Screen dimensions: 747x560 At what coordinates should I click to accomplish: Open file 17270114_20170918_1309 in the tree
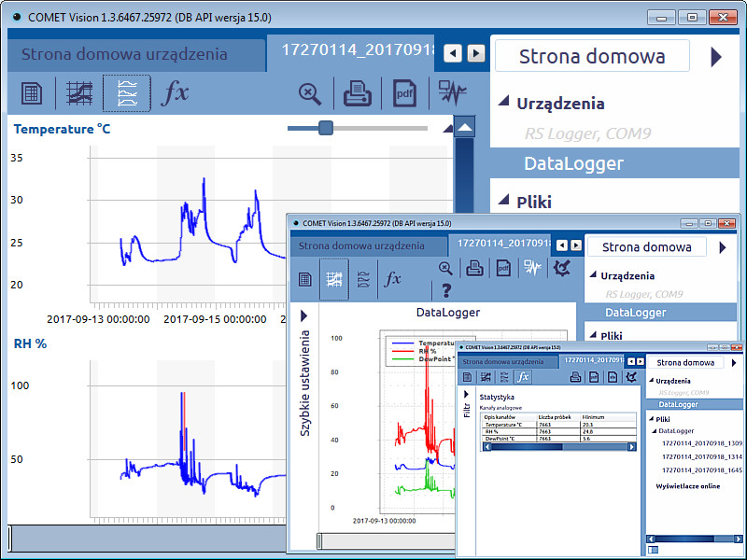tap(702, 443)
